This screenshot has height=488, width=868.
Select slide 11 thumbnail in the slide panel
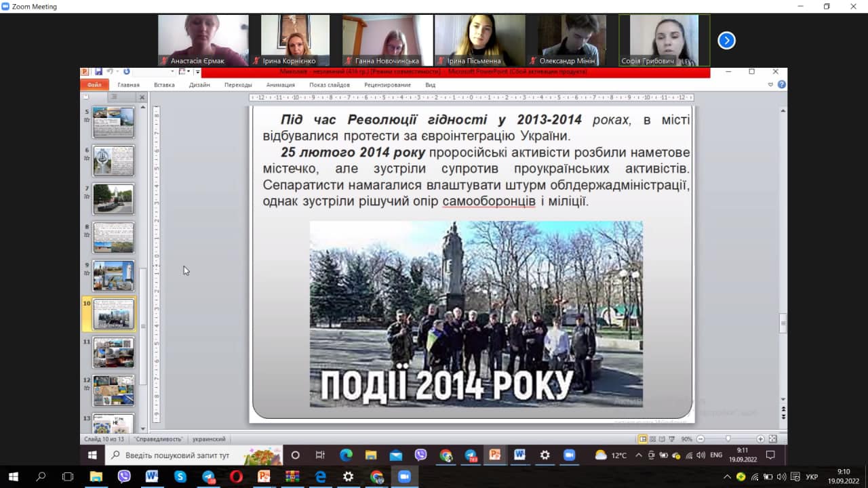(x=113, y=352)
